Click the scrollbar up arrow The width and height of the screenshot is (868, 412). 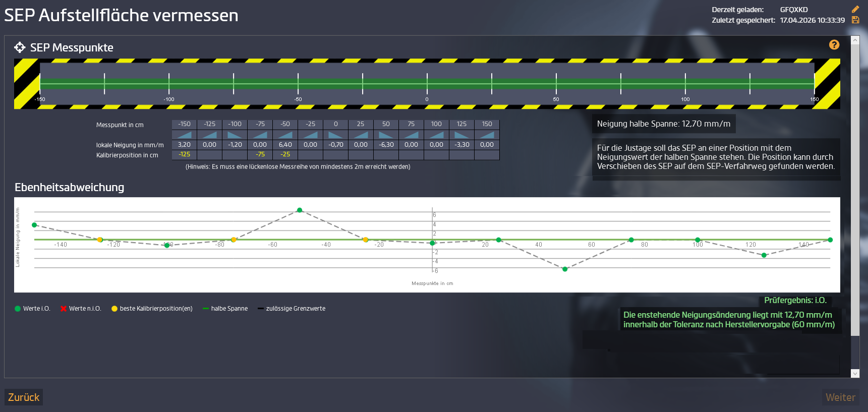point(855,40)
